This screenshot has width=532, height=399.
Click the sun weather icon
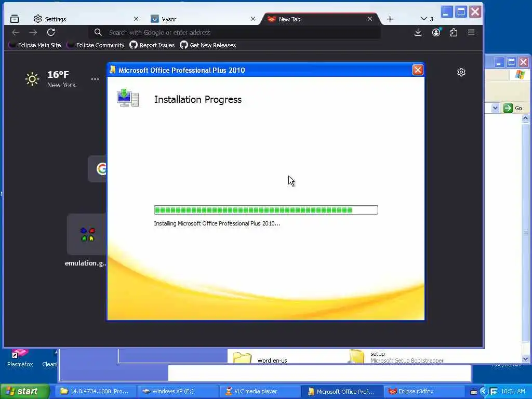pyautogui.click(x=32, y=79)
